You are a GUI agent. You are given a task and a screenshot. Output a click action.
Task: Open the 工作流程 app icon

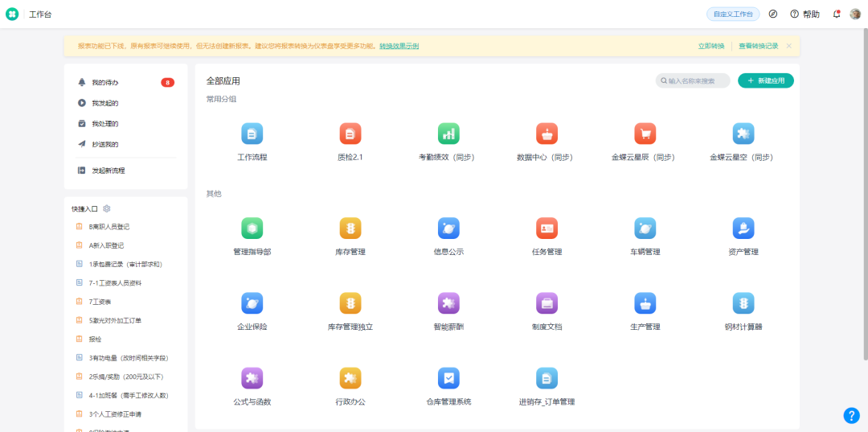252,134
